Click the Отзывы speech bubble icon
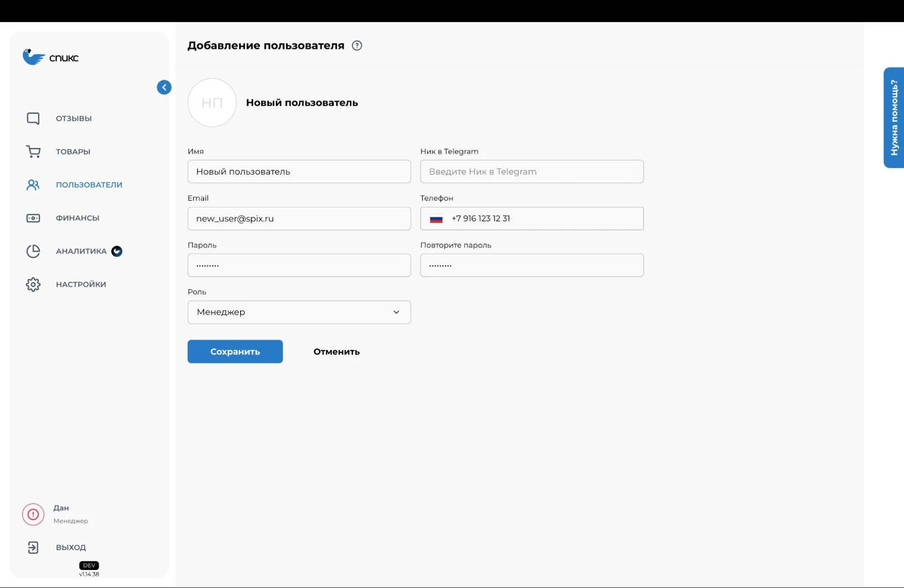The height and width of the screenshot is (588, 904). tap(33, 118)
